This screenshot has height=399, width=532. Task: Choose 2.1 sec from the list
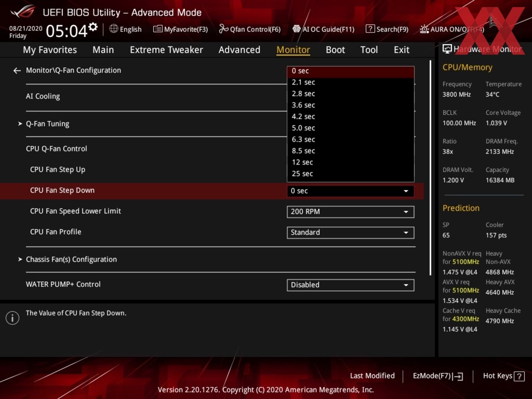click(x=350, y=83)
